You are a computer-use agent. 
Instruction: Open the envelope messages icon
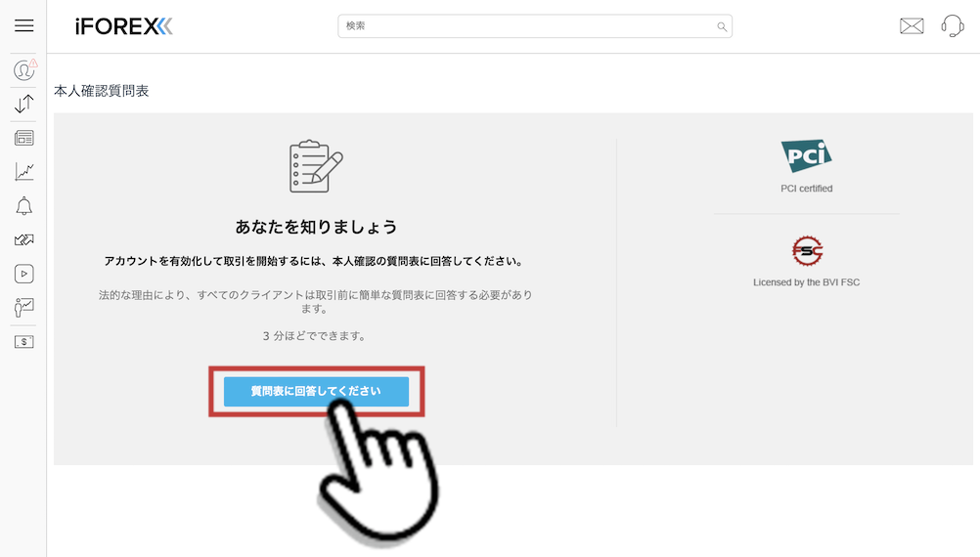coord(912,26)
